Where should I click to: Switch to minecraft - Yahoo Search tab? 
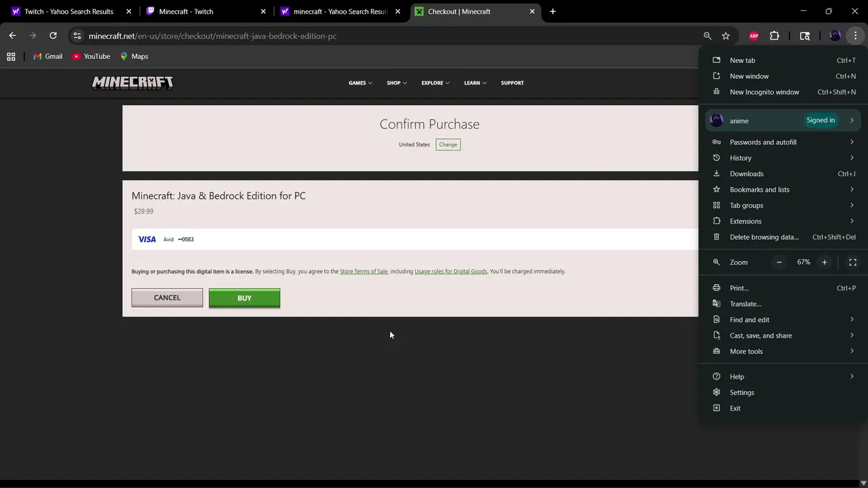pos(340,12)
